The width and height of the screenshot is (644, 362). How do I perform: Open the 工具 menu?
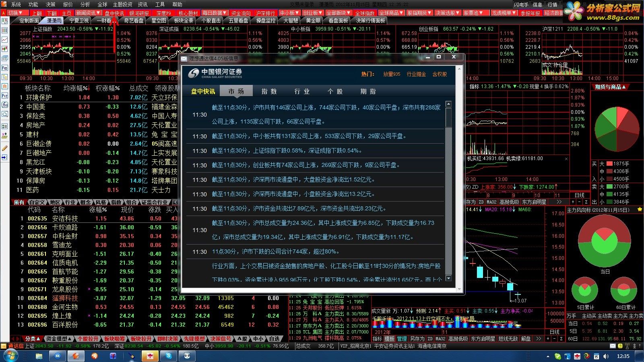coord(160,4)
